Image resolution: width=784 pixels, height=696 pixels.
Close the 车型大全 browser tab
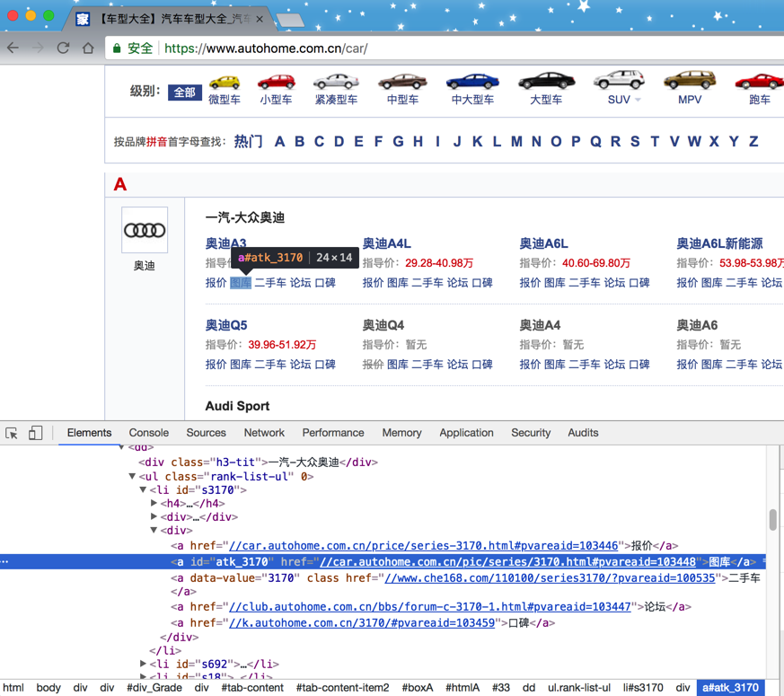coord(260,19)
